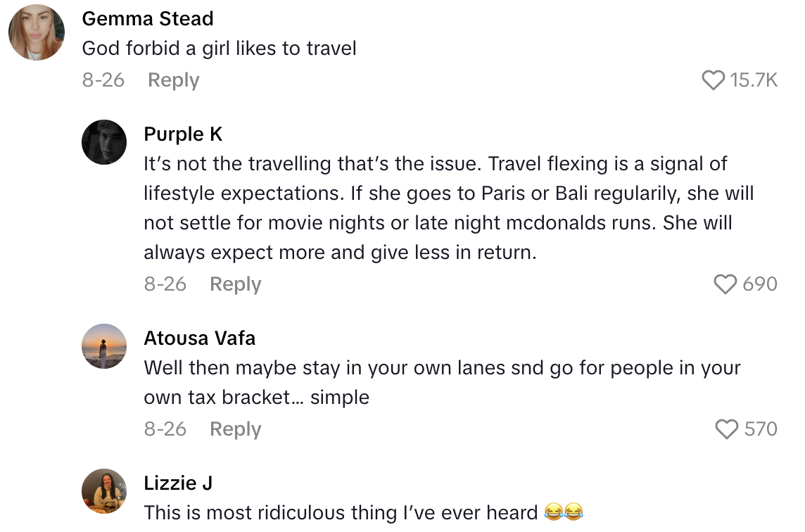Select the username Purple K
Viewport: 805px width, 532px height.
182,134
